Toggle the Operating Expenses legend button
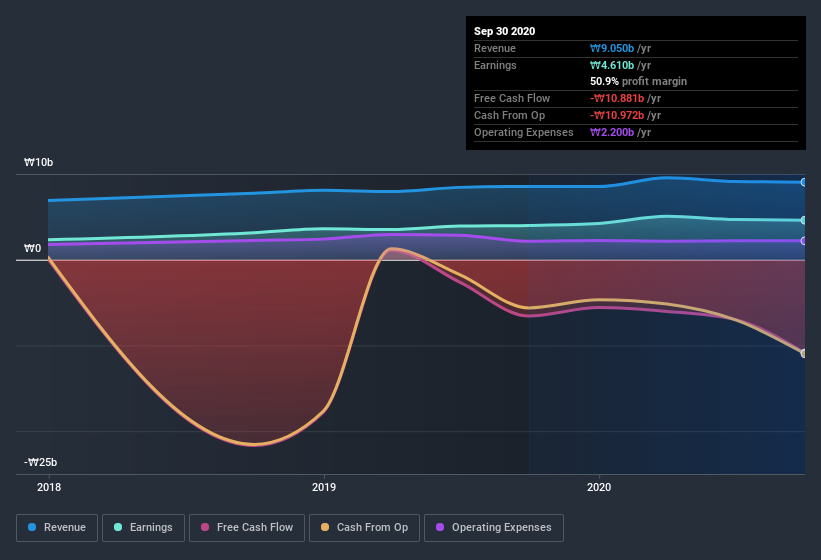This screenshot has width=821, height=560. pos(494,528)
